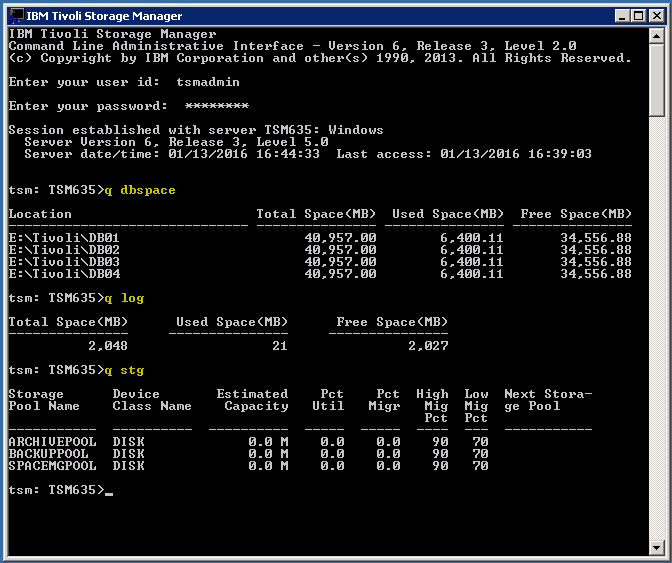This screenshot has width=672, height=563.
Task: Click the DISK device class for ARCHIVEPOOL
Action: click(128, 441)
